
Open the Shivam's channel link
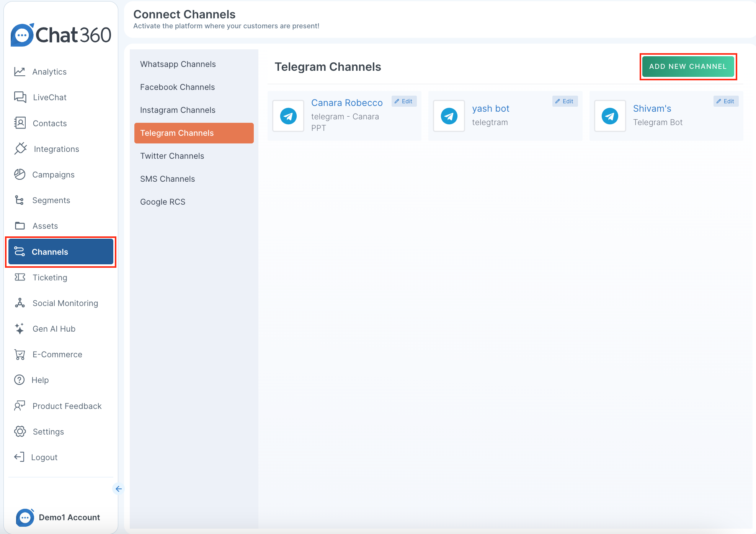(652, 109)
